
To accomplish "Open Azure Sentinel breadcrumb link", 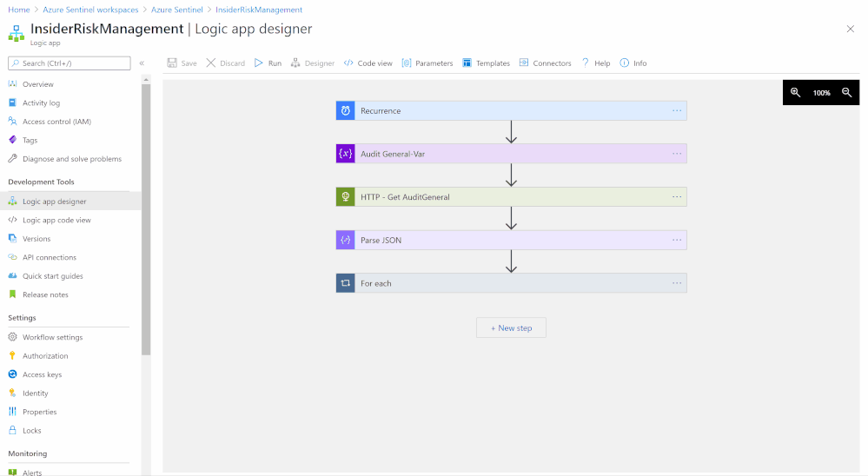I will 177,10.
